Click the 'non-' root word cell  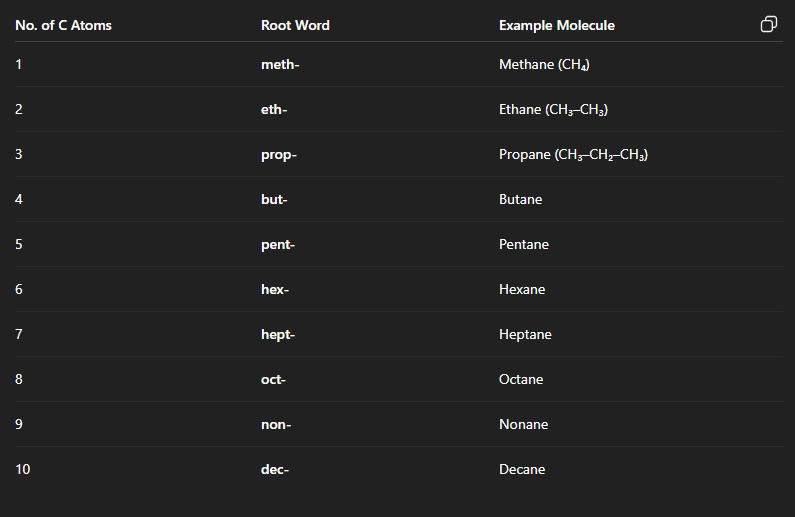click(x=276, y=424)
